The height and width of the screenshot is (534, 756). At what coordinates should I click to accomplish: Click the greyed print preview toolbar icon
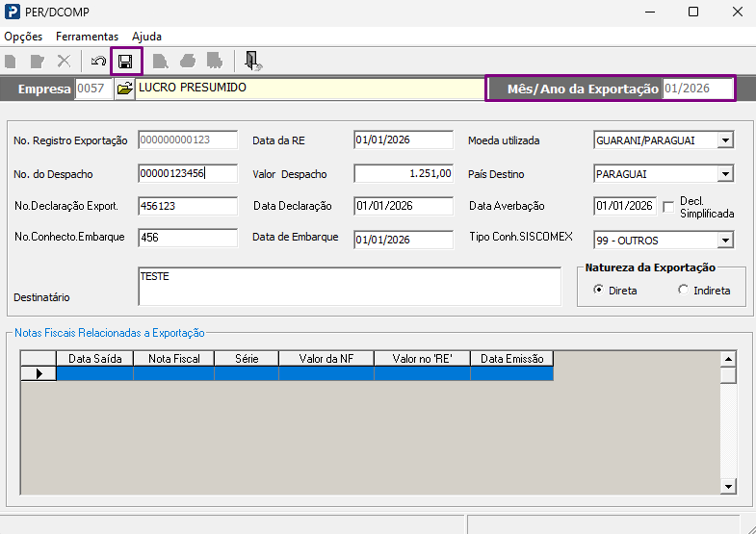tap(160, 62)
